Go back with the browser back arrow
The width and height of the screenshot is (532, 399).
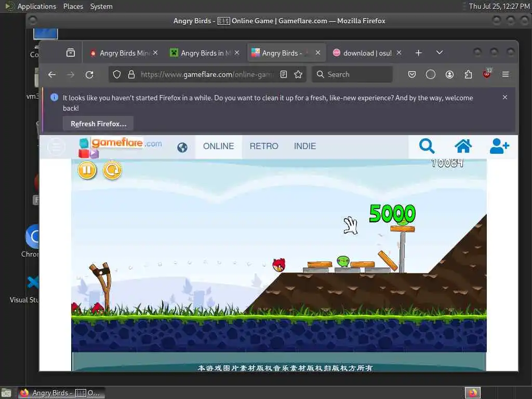point(52,74)
